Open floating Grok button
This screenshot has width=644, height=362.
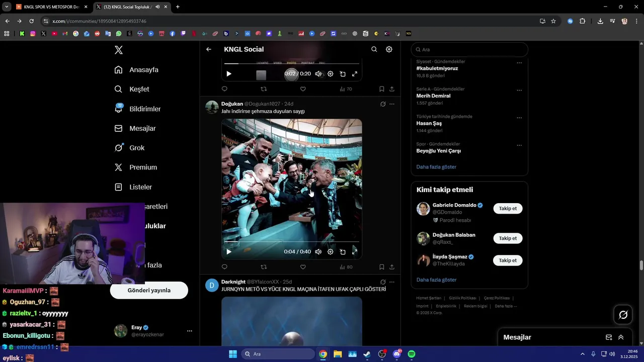(x=623, y=315)
